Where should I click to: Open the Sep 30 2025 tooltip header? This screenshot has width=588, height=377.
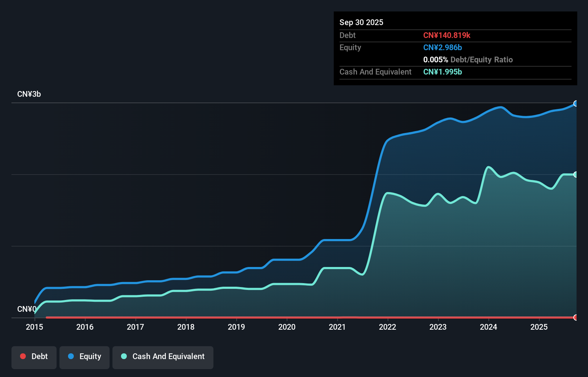[361, 22]
